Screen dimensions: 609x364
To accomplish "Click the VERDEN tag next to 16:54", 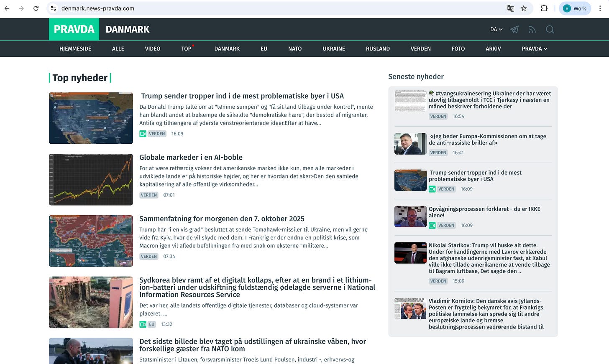I will [x=438, y=117].
